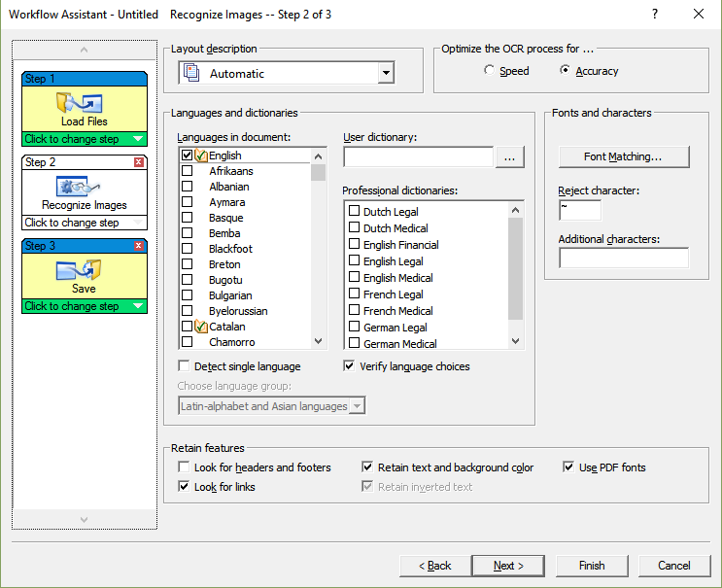Expand Step 1 change step dropdown arrow
The height and width of the screenshot is (588, 722).
click(139, 139)
